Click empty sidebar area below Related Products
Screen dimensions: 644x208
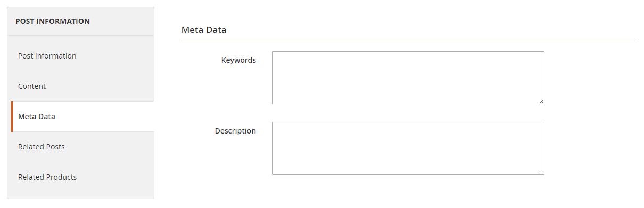tap(82, 195)
